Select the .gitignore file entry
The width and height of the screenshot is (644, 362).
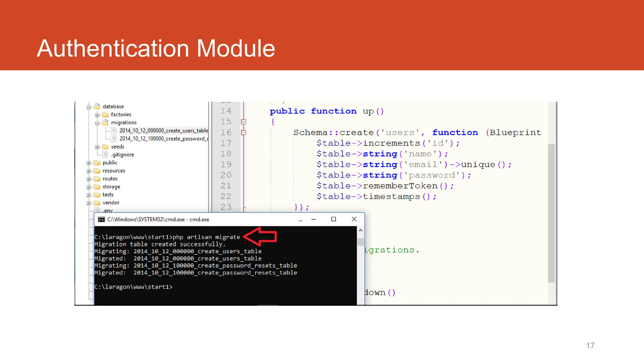coord(123,155)
